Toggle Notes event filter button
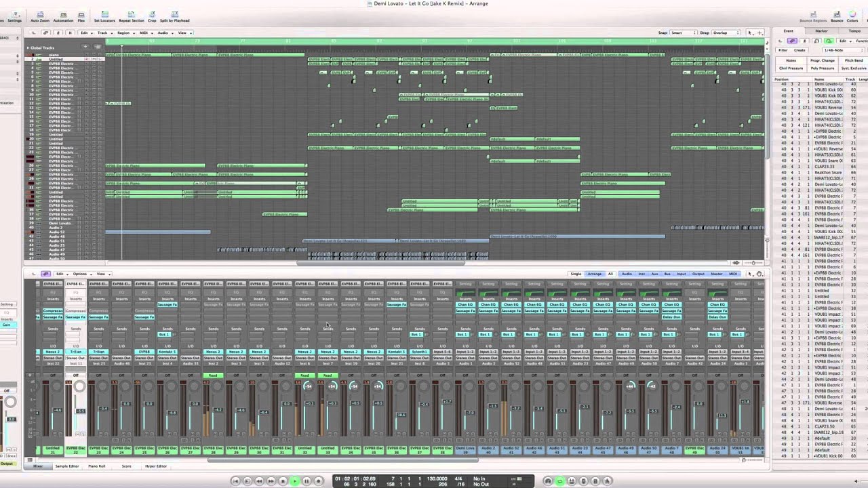 coord(791,60)
